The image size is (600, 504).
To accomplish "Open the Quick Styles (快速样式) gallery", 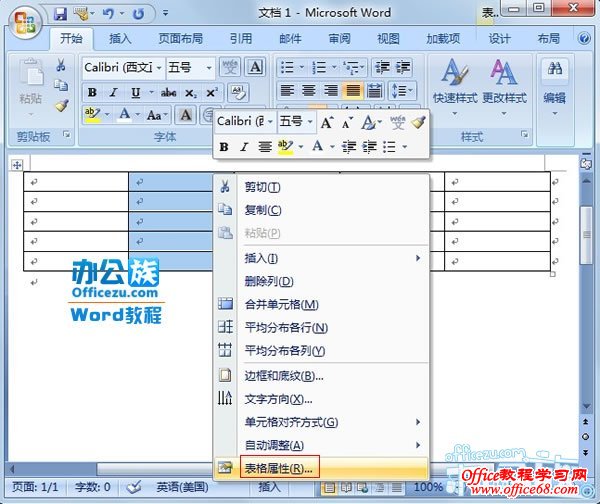I will [x=455, y=86].
